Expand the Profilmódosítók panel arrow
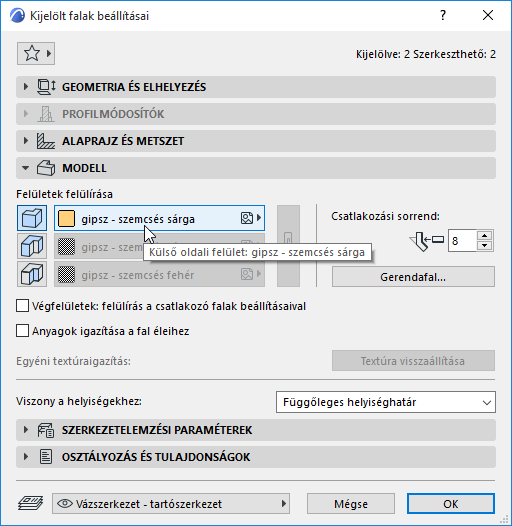The image size is (512, 526). pos(26,114)
